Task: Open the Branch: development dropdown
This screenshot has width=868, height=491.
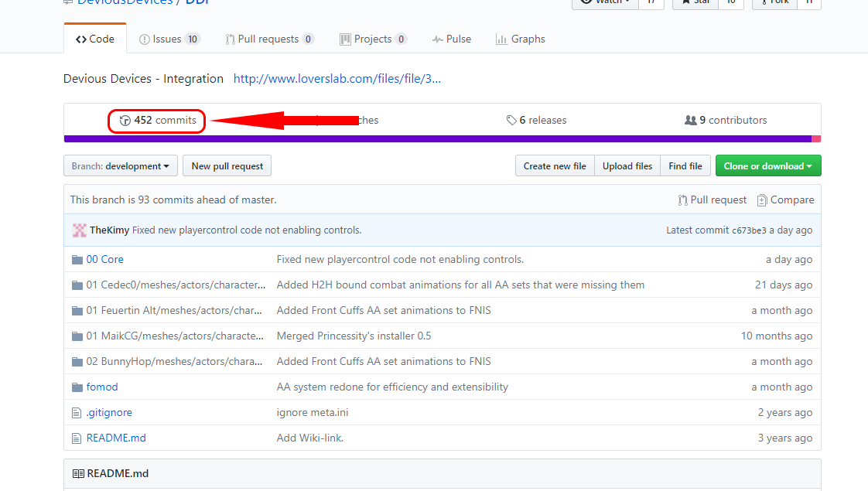Action: [120, 165]
